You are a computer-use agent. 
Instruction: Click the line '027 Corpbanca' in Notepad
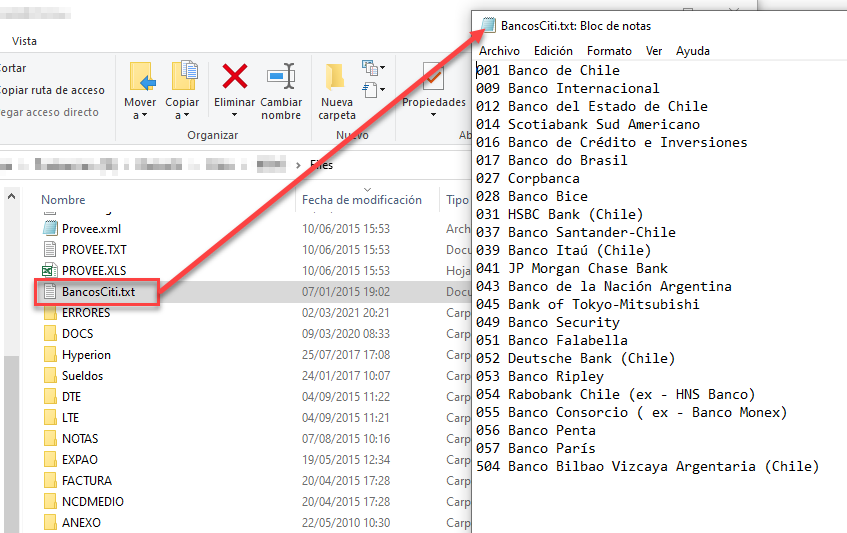coord(528,178)
